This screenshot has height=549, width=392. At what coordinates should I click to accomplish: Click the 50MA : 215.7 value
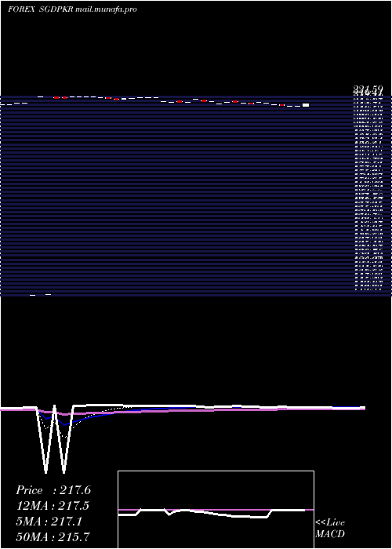pos(53,536)
